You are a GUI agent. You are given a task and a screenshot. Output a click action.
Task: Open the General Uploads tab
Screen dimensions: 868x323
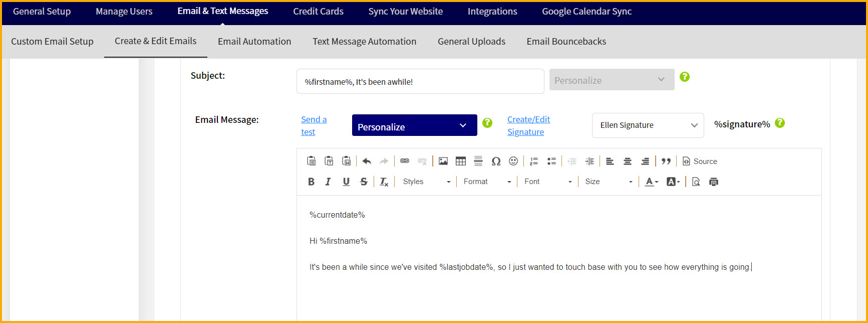tap(472, 42)
